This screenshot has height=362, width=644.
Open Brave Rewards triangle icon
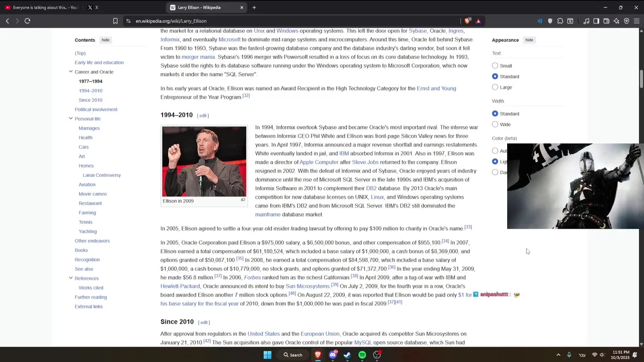pyautogui.click(x=478, y=21)
